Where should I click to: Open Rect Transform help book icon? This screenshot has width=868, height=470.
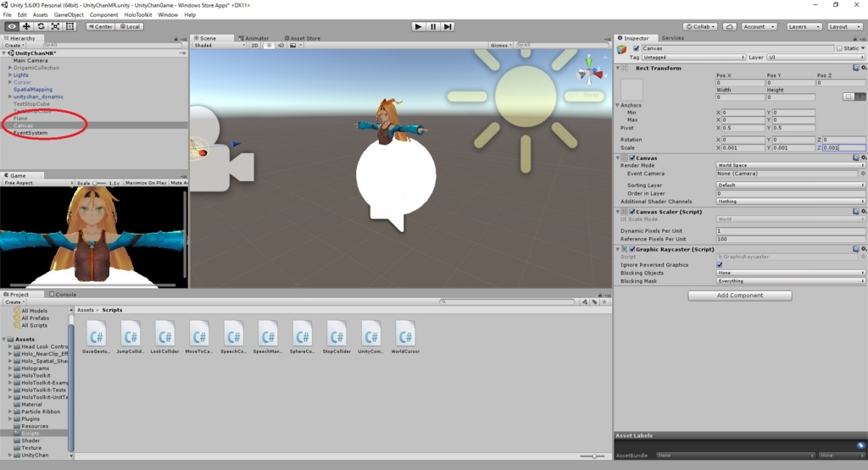pyautogui.click(x=856, y=68)
